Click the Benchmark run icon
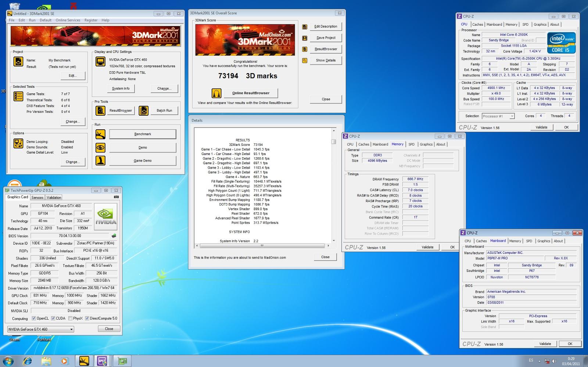Viewport: 588px width, 367px height. coord(100,134)
